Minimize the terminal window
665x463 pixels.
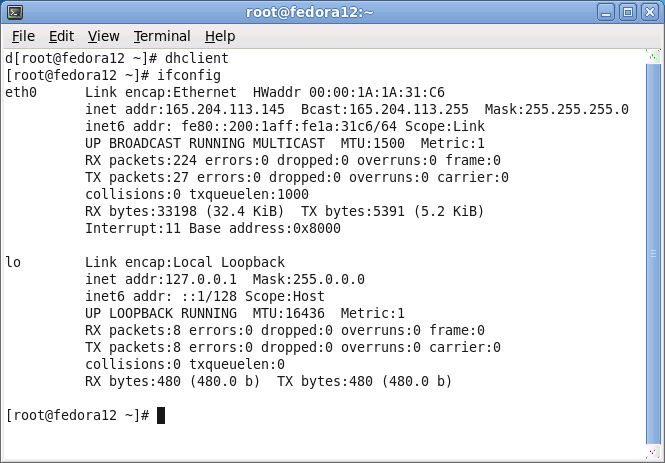click(x=608, y=12)
